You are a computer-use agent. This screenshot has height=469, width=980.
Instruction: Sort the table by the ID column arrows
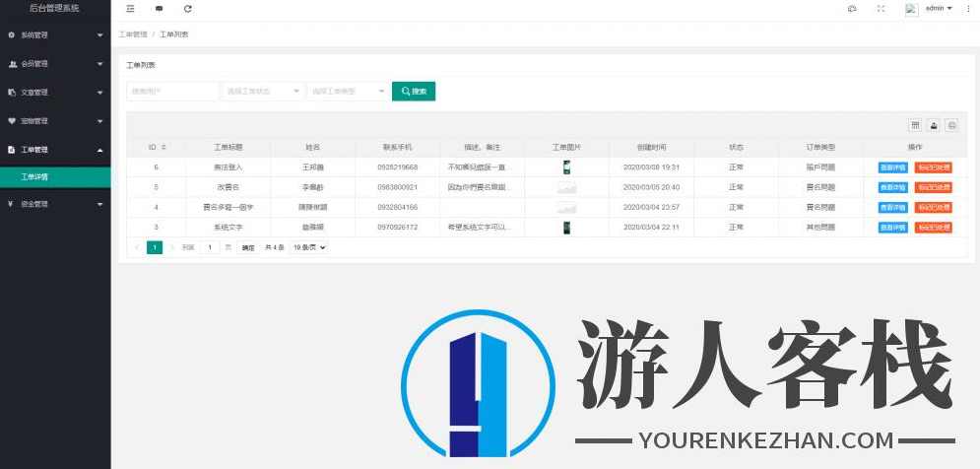click(x=163, y=147)
